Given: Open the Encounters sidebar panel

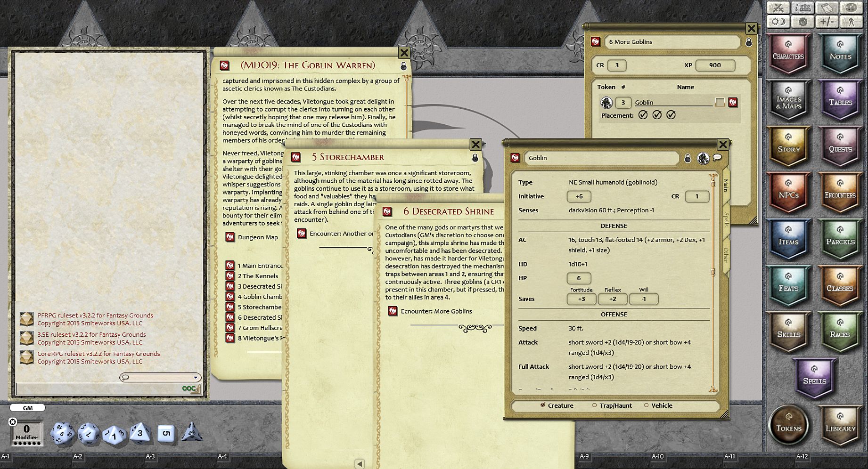Looking at the screenshot, I should pos(840,194).
